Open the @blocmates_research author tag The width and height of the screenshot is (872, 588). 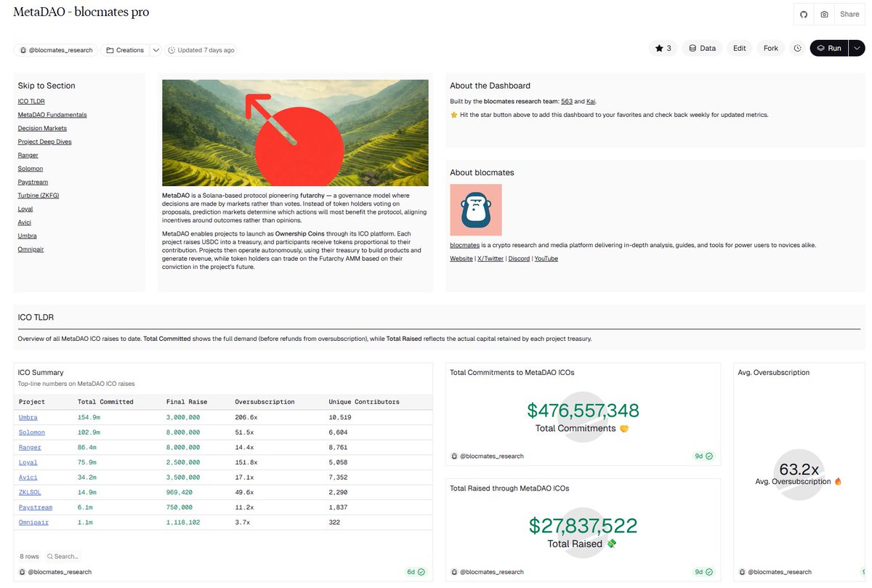[55, 50]
